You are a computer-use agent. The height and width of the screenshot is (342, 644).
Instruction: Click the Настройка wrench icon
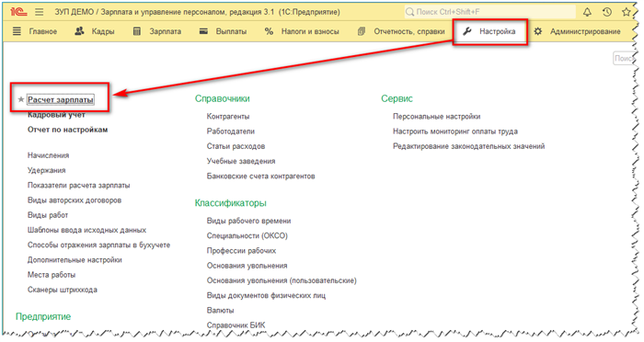tap(467, 31)
